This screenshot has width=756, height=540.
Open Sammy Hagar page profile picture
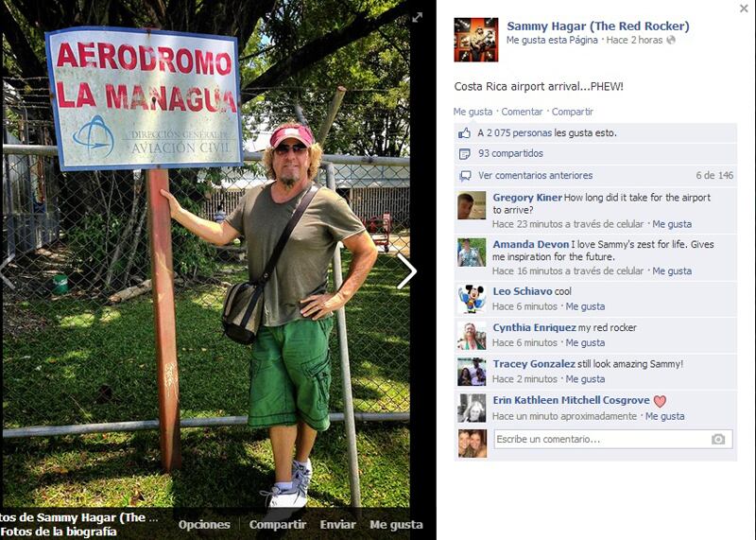(x=476, y=40)
